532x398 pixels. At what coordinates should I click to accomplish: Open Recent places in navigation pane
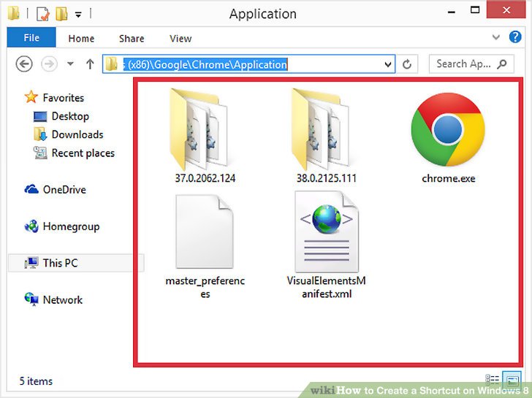coord(74,153)
